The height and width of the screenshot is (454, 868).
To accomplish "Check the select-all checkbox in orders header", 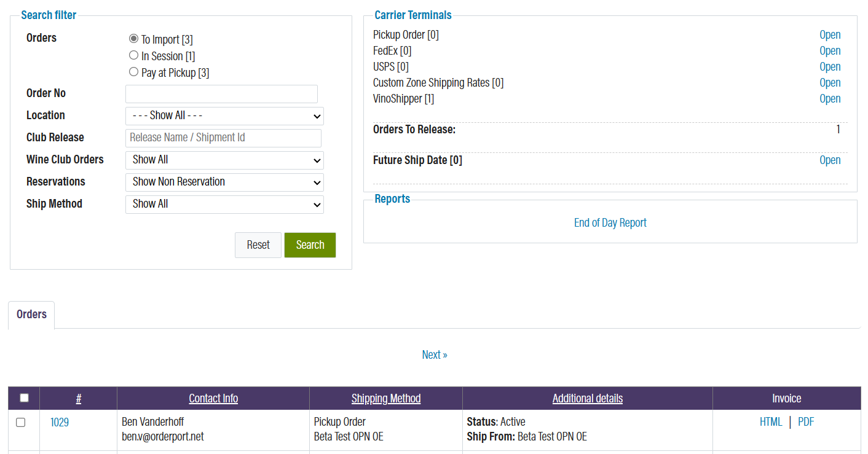I will click(x=24, y=398).
